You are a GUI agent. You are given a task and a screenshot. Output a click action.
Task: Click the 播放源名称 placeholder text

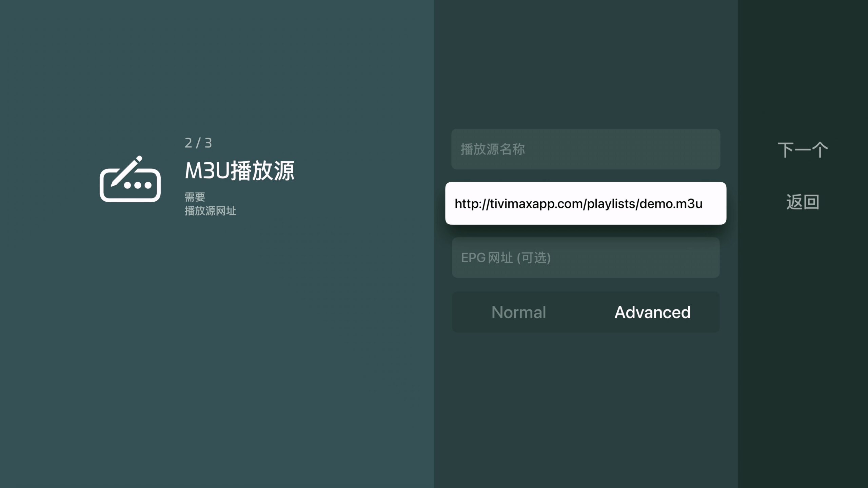492,149
